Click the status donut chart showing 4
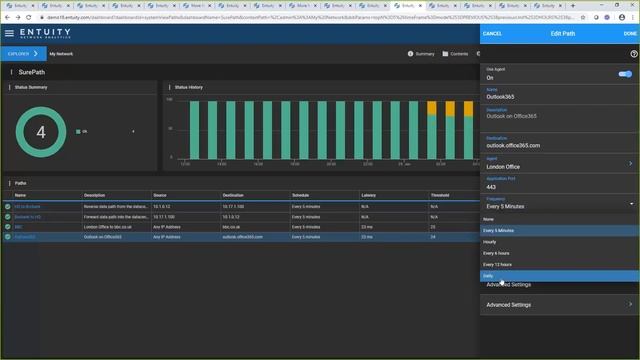Image resolution: width=640 pixels, height=360 pixels. coord(41,132)
